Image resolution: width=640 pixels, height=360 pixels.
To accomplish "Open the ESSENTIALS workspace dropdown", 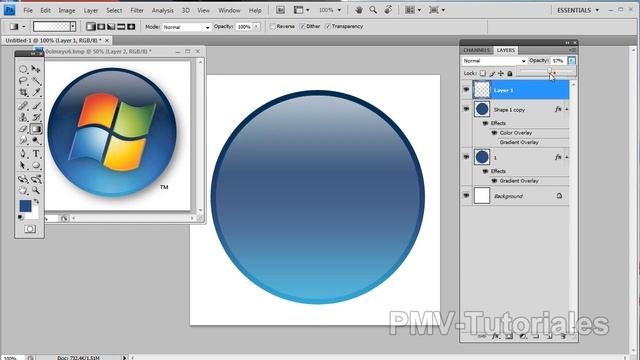I will (x=578, y=10).
